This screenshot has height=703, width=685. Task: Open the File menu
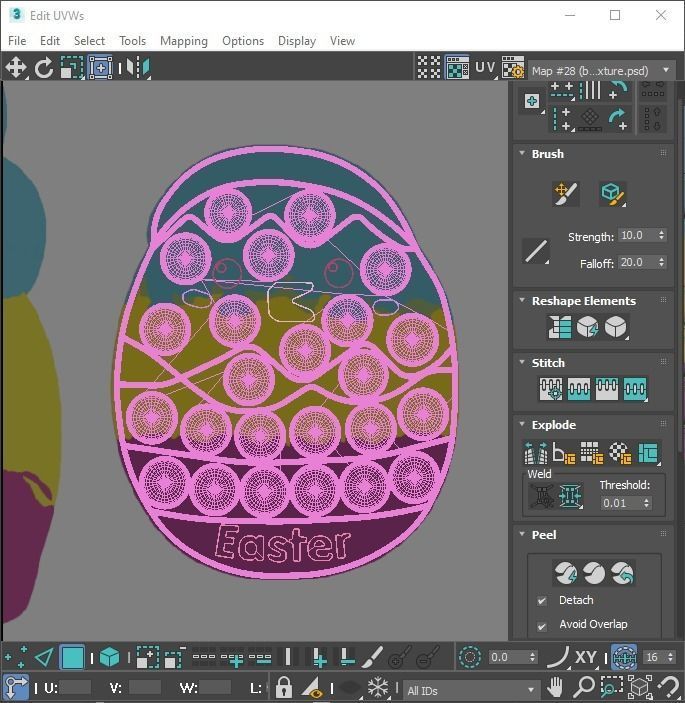click(17, 41)
